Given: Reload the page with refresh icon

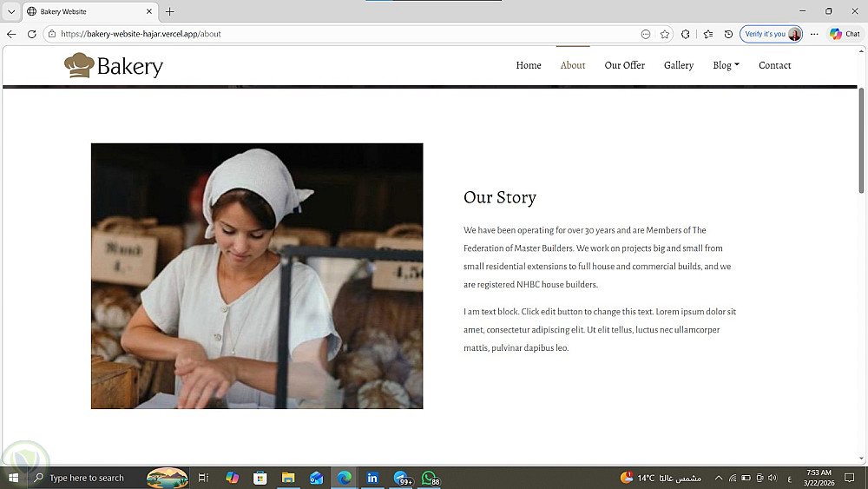Looking at the screenshot, I should pyautogui.click(x=31, y=34).
